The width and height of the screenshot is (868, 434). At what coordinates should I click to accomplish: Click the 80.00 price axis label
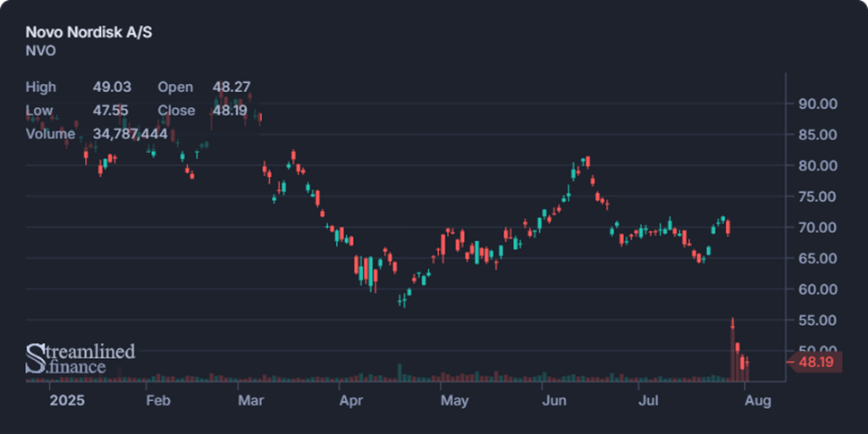(x=817, y=166)
